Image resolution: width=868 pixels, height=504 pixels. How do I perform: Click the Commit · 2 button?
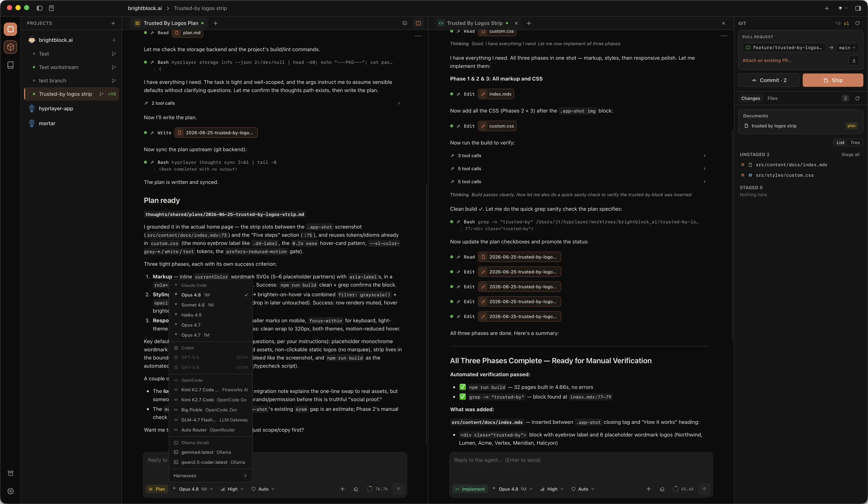[769, 80]
